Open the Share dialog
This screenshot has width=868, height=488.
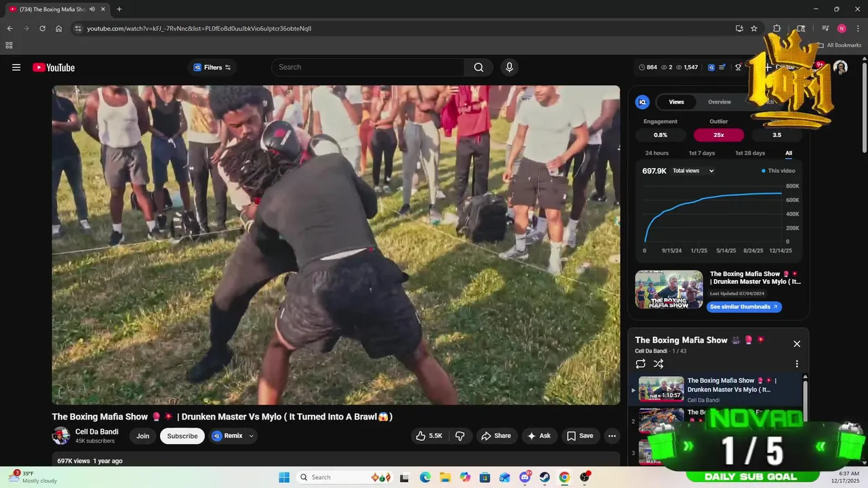496,436
